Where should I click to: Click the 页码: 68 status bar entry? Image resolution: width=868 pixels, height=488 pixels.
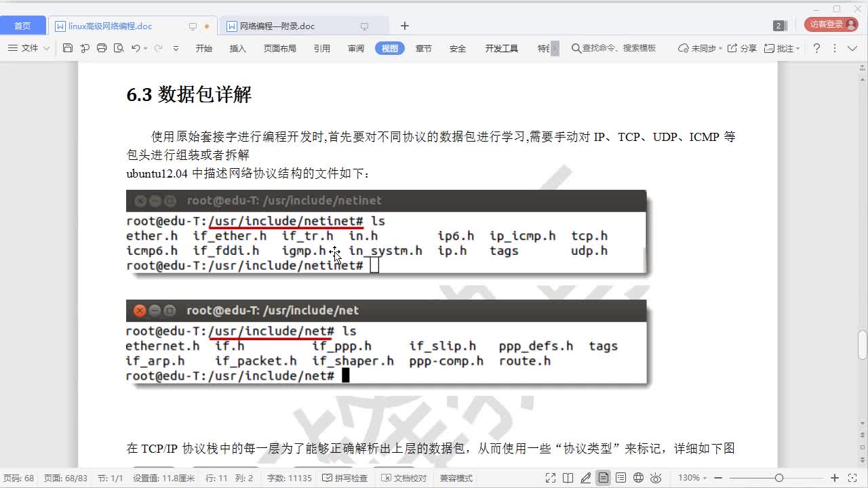pos(18,478)
